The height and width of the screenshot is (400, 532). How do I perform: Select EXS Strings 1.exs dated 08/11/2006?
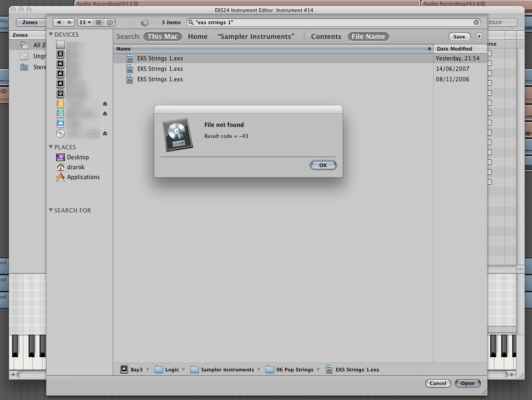[x=300, y=79]
